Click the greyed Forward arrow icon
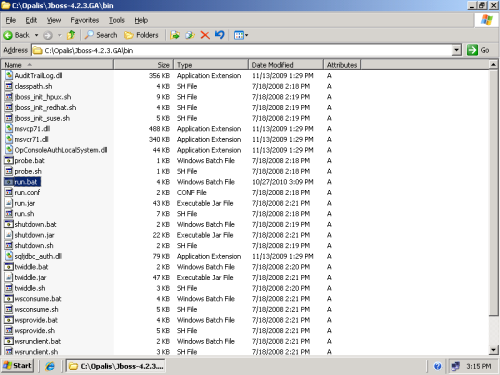500x375 pixels. pyautogui.click(x=48, y=35)
